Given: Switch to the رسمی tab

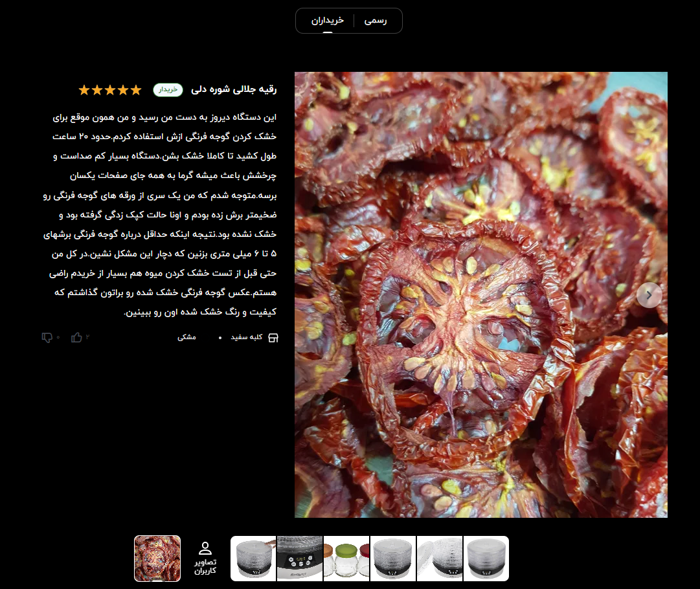Looking at the screenshot, I should click(x=376, y=21).
